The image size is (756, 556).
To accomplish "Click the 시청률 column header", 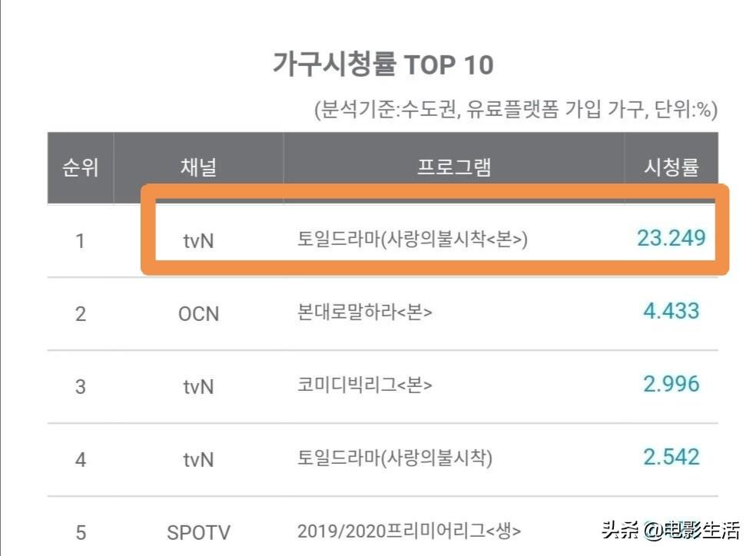I will [671, 168].
